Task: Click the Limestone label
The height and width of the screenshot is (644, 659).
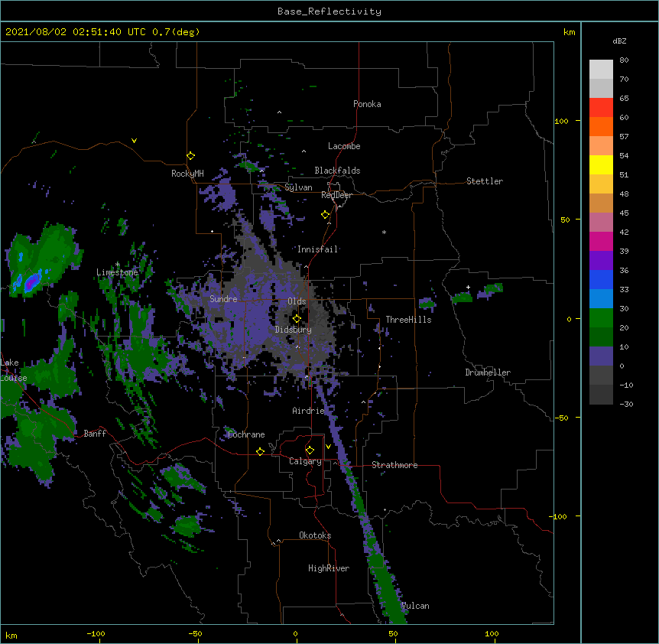Action: (117, 272)
